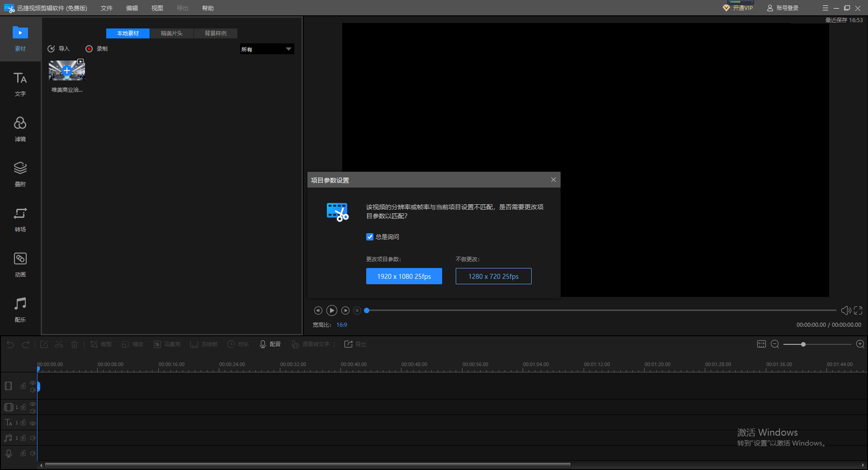Open the 编辑 menu

(x=132, y=8)
